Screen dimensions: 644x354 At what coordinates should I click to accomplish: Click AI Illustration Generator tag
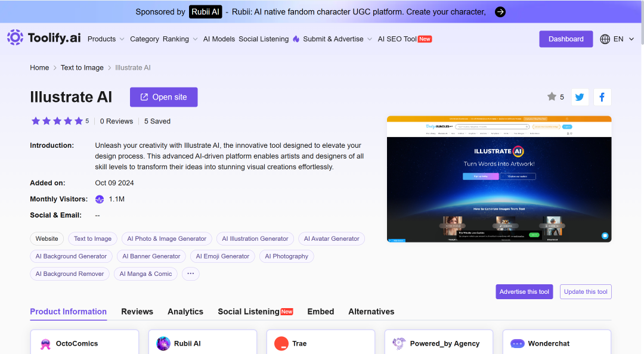pyautogui.click(x=255, y=238)
